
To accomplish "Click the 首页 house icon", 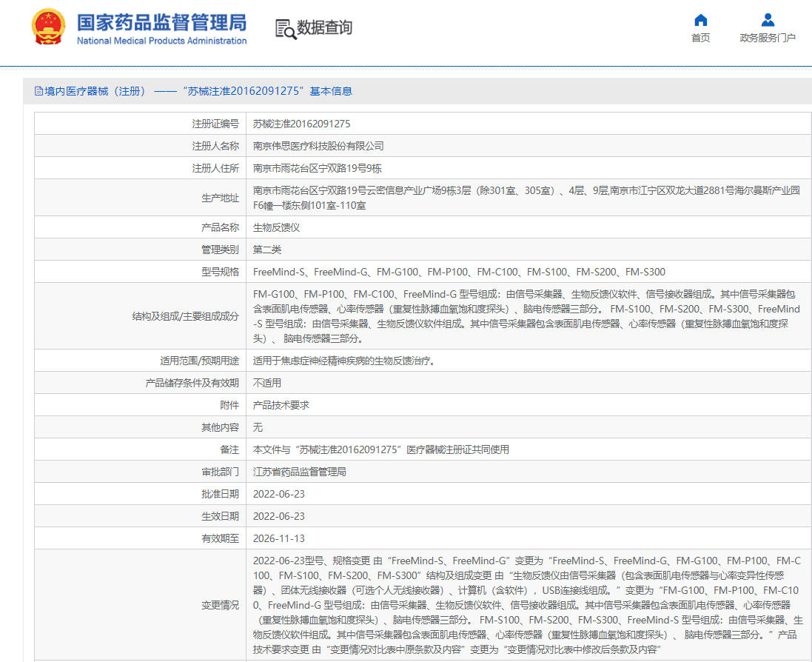I will point(700,20).
